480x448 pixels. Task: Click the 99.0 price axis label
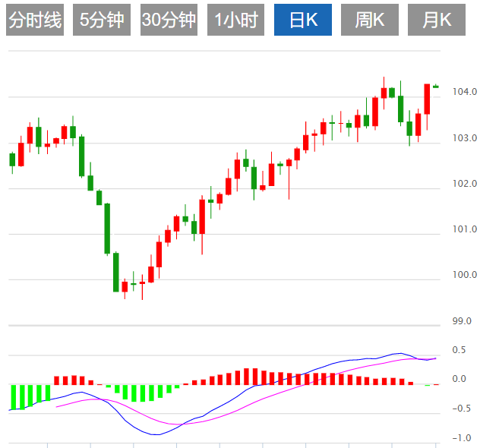pos(462,321)
